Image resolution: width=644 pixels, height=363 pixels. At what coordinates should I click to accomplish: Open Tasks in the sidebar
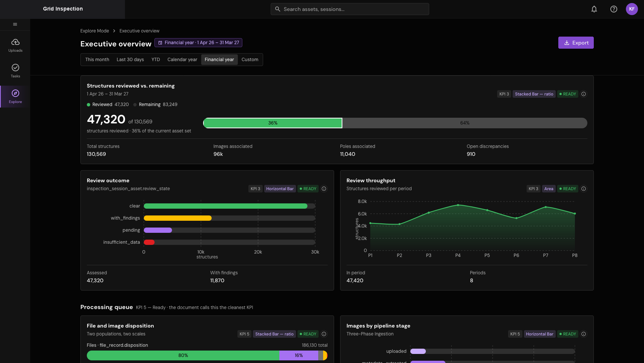[15, 71]
